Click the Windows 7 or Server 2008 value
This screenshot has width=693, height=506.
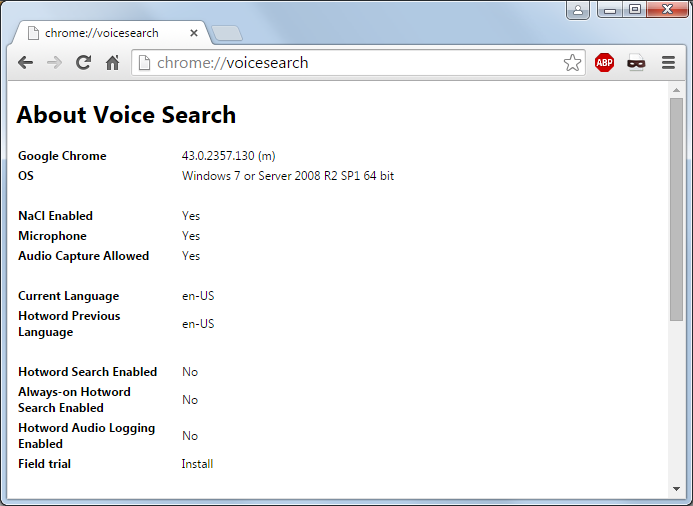pos(288,176)
